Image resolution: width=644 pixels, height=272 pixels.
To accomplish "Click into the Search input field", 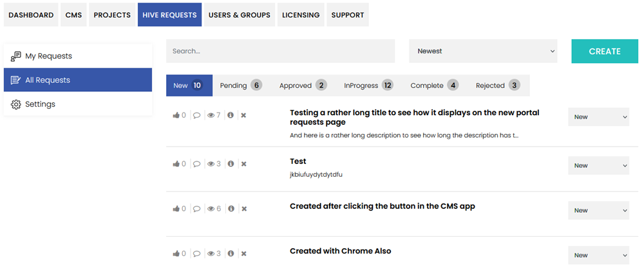I will [280, 51].
